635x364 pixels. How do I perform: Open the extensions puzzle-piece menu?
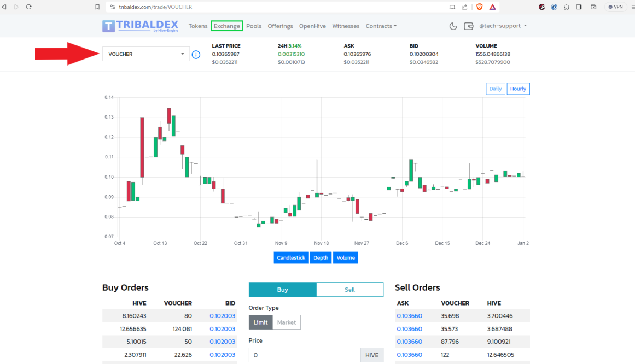[x=566, y=7]
